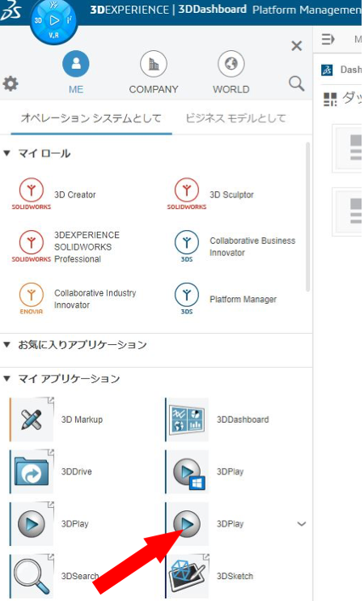Image resolution: width=364 pixels, height=601 pixels.
Task: Open the Collaborative Industry Innovator role
Action: 78,299
